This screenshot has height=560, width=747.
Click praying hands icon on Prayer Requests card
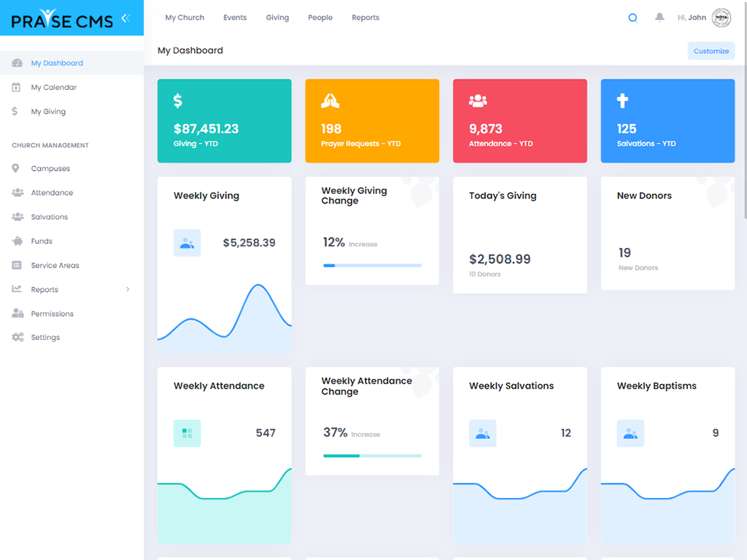point(330,101)
